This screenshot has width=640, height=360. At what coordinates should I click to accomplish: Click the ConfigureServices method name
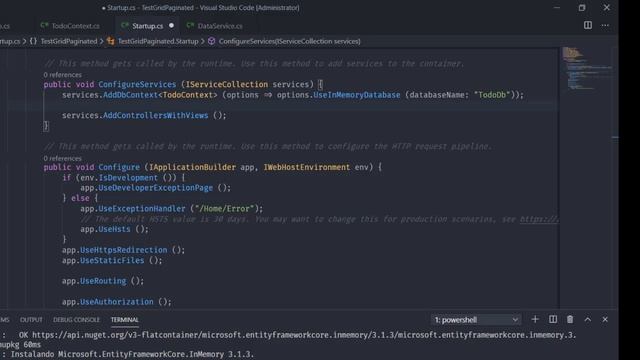pyautogui.click(x=137, y=84)
